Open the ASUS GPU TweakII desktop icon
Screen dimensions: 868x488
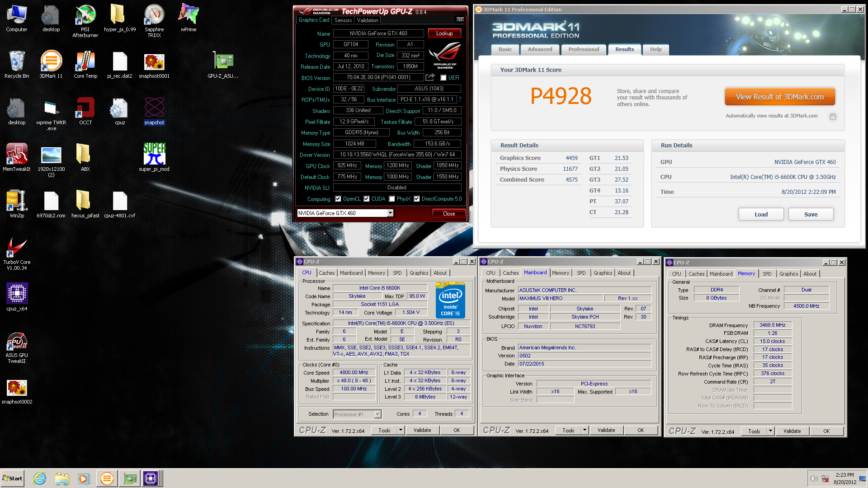coord(17,347)
